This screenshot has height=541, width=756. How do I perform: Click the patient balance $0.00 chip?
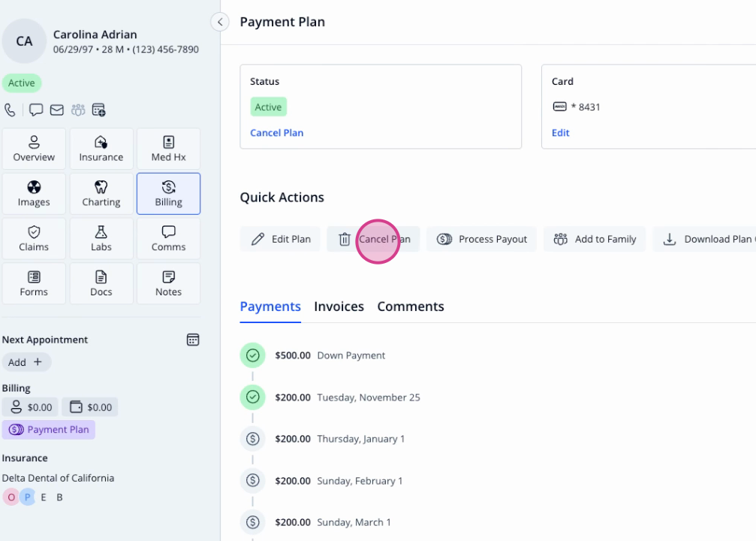(30, 407)
